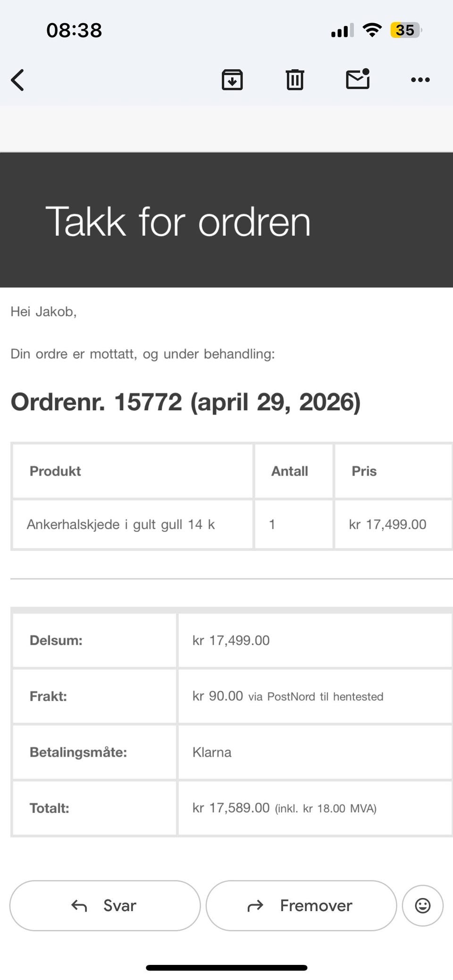453x980 pixels.
Task: Tap the Ankerhalskjede i gult gull product cell
Action: 133,524
